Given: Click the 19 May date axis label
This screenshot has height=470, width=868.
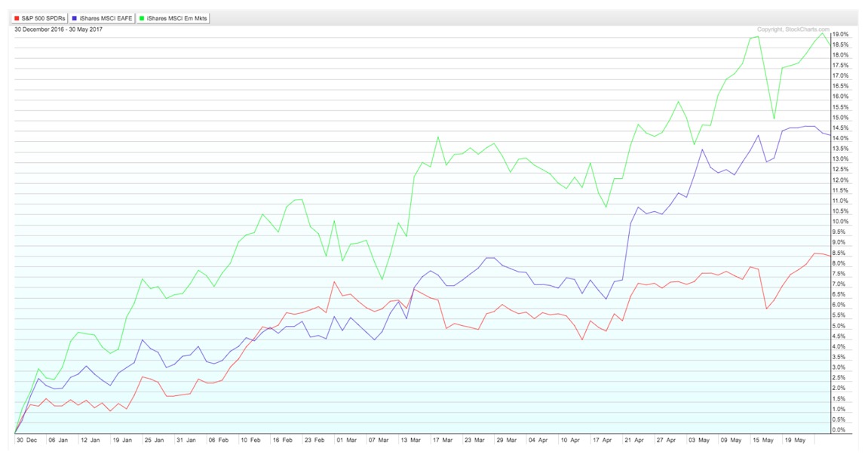Looking at the screenshot, I should (x=794, y=440).
